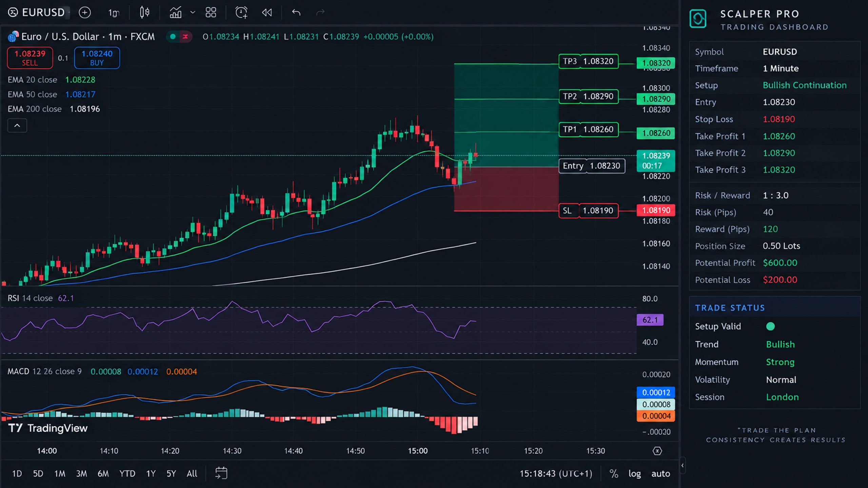868x488 pixels.
Task: Open the go-to-date calendar icon
Action: pyautogui.click(x=221, y=473)
